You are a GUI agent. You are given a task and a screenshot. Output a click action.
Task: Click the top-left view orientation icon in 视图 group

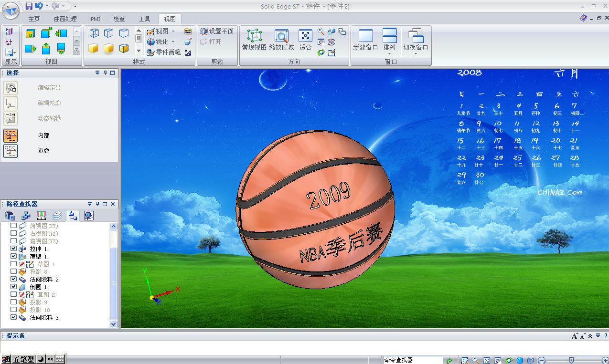pyautogui.click(x=31, y=33)
